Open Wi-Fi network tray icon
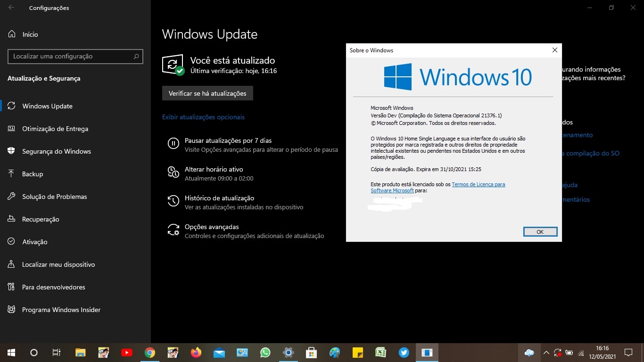Viewport: 644px width, 362px height. [581, 353]
